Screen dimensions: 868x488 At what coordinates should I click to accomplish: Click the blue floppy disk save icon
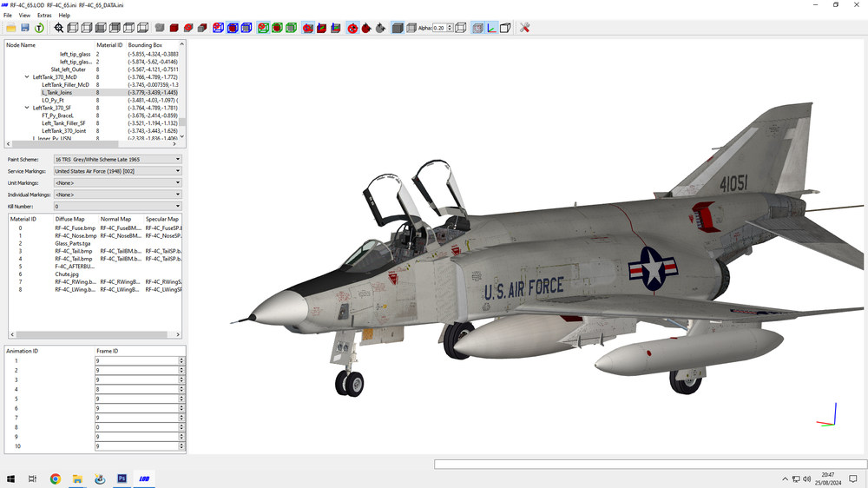click(25, 28)
